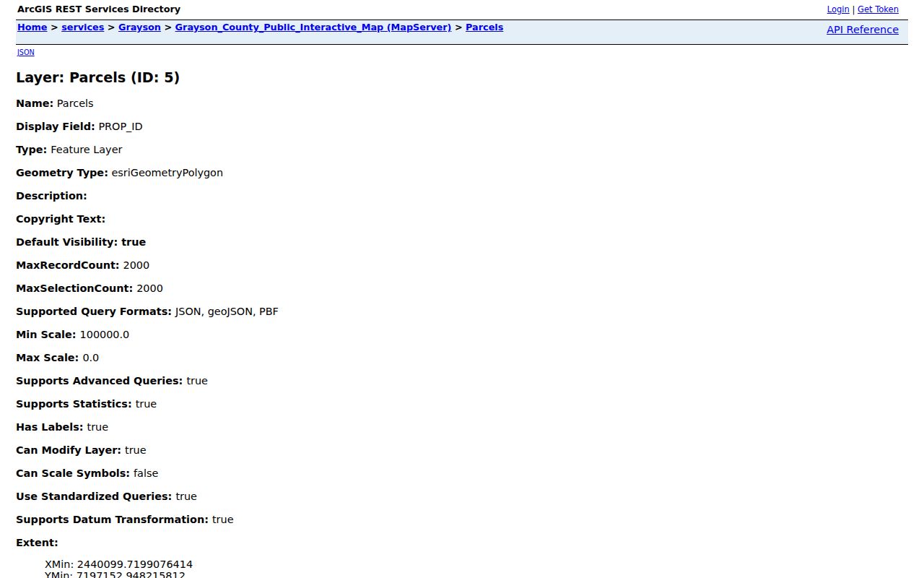Click the Supports Advanced Queries line
The width and height of the screenshot is (924, 578).
112,381
